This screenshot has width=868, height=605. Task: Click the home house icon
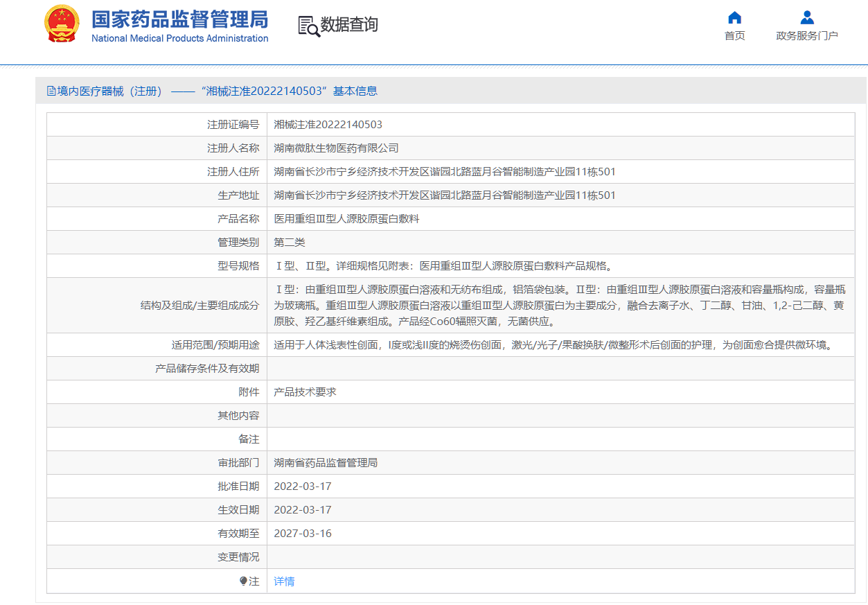tap(734, 17)
